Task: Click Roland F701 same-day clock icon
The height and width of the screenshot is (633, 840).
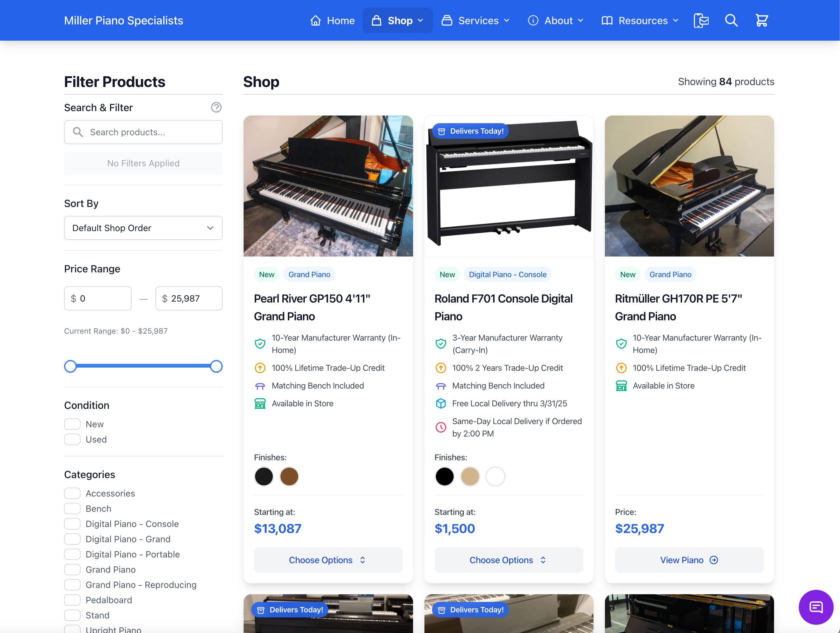Action: pos(441,427)
